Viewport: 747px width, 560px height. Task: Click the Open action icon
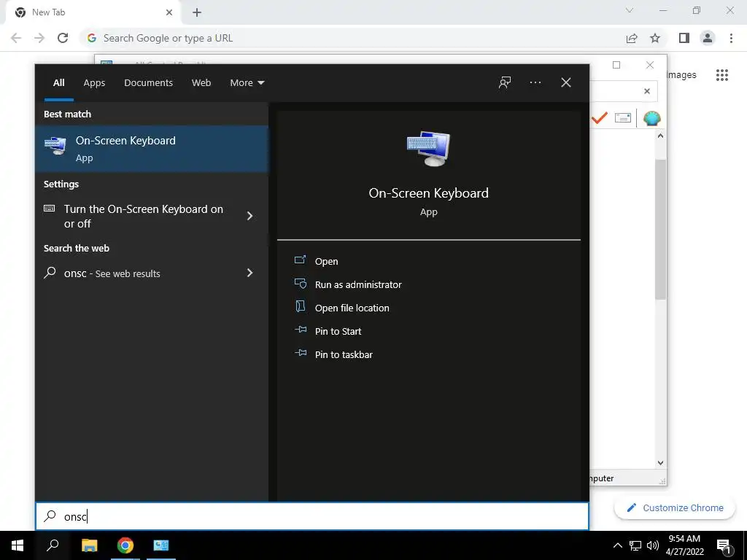300,260
